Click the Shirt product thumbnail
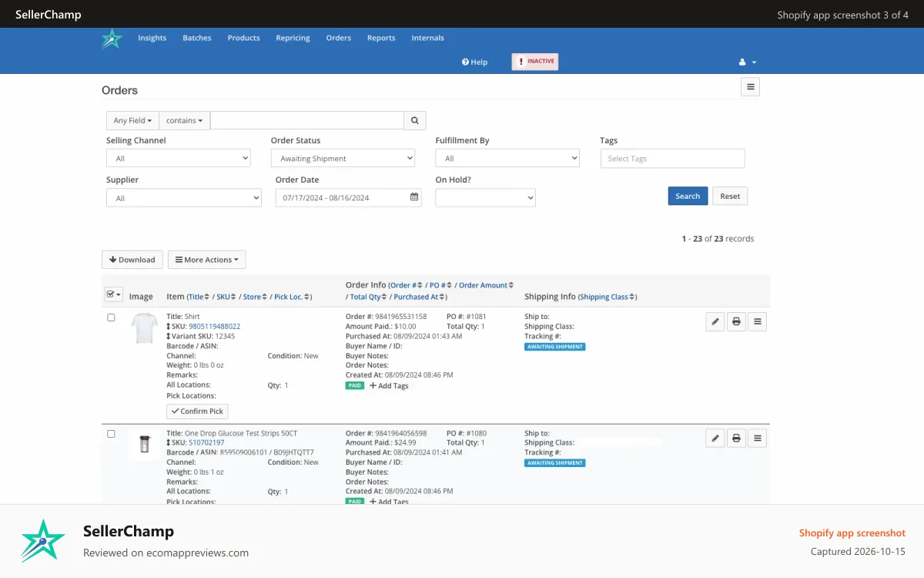 point(144,328)
